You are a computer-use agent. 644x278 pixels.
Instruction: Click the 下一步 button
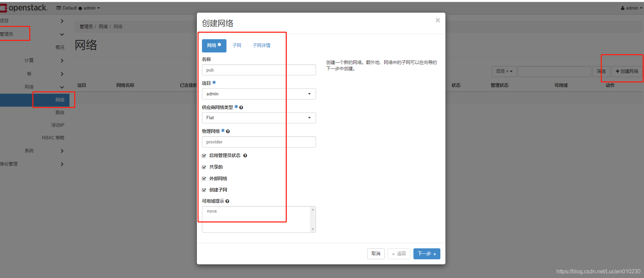click(x=427, y=254)
